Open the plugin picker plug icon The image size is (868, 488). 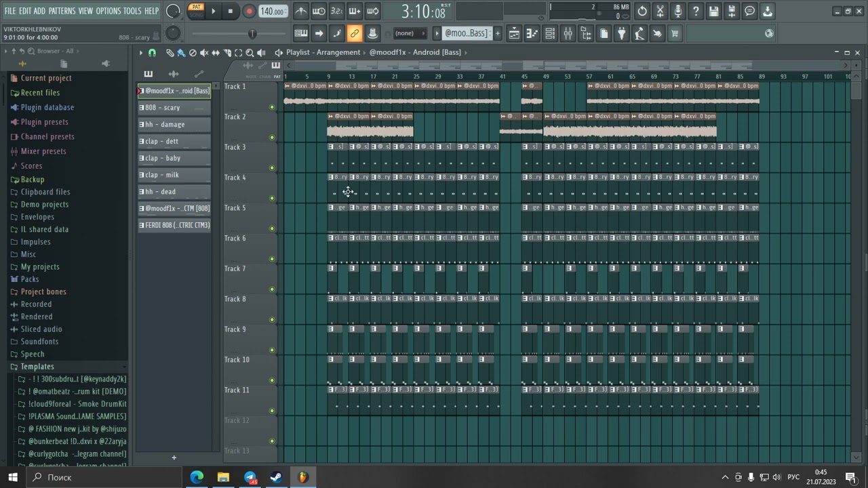tap(621, 33)
